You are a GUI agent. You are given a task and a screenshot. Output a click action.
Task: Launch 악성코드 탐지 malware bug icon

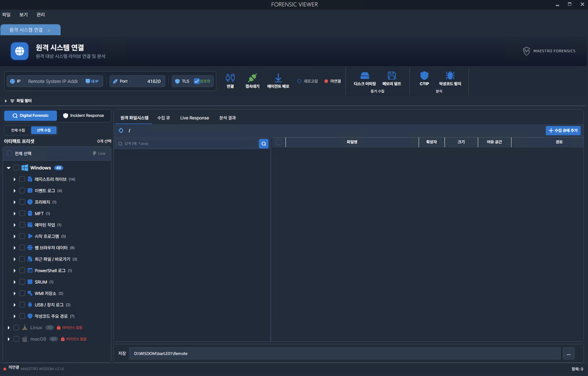tap(450, 75)
